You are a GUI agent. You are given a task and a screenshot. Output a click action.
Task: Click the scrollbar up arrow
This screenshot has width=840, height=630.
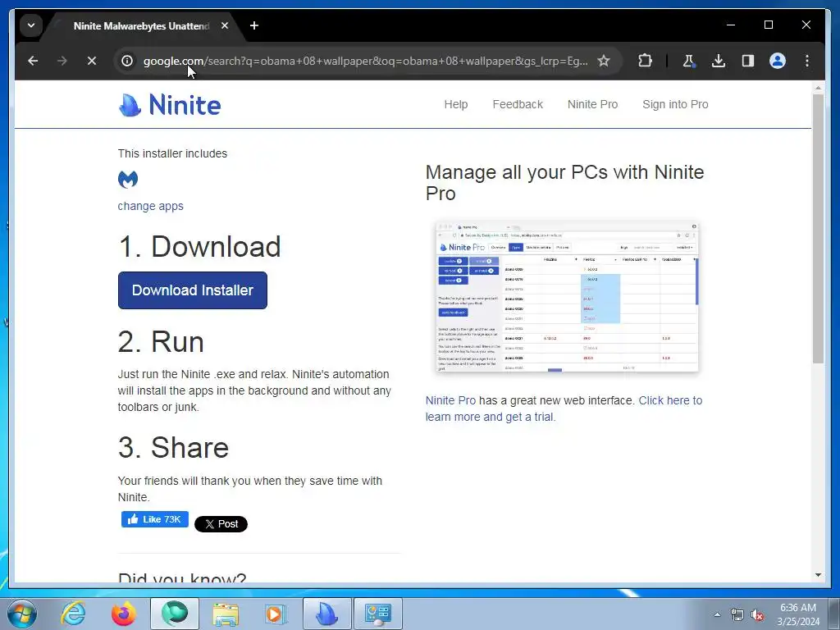818,87
